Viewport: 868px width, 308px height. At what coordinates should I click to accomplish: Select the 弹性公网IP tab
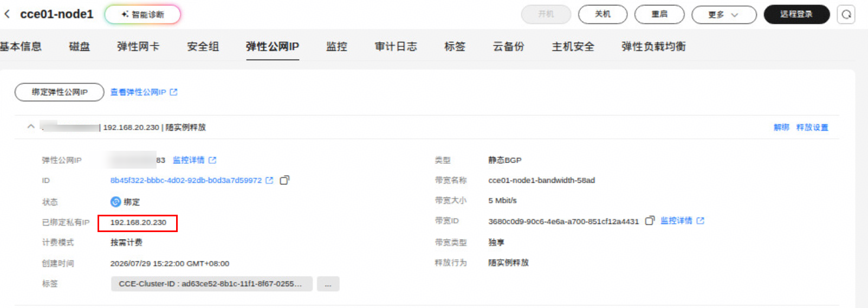pos(273,47)
